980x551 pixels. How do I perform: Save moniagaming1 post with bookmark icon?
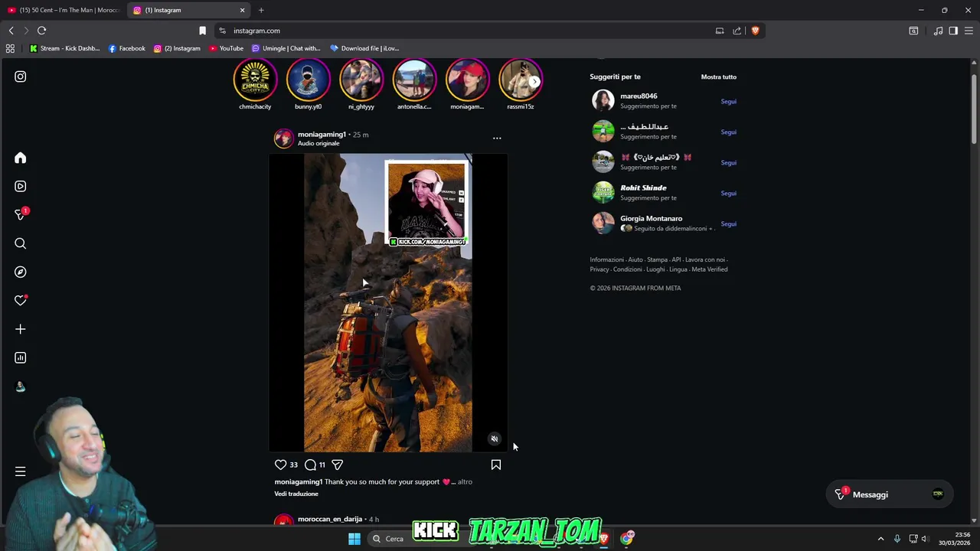click(x=496, y=465)
